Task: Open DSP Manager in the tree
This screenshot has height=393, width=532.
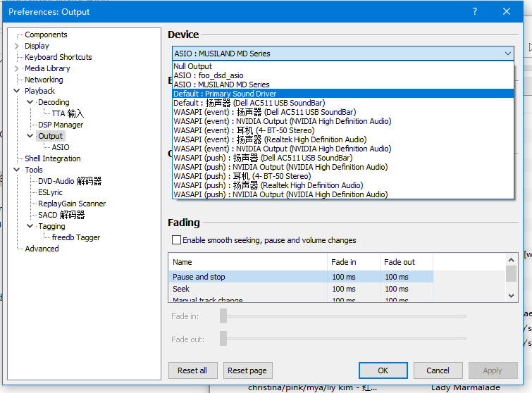Action: pyautogui.click(x=61, y=125)
